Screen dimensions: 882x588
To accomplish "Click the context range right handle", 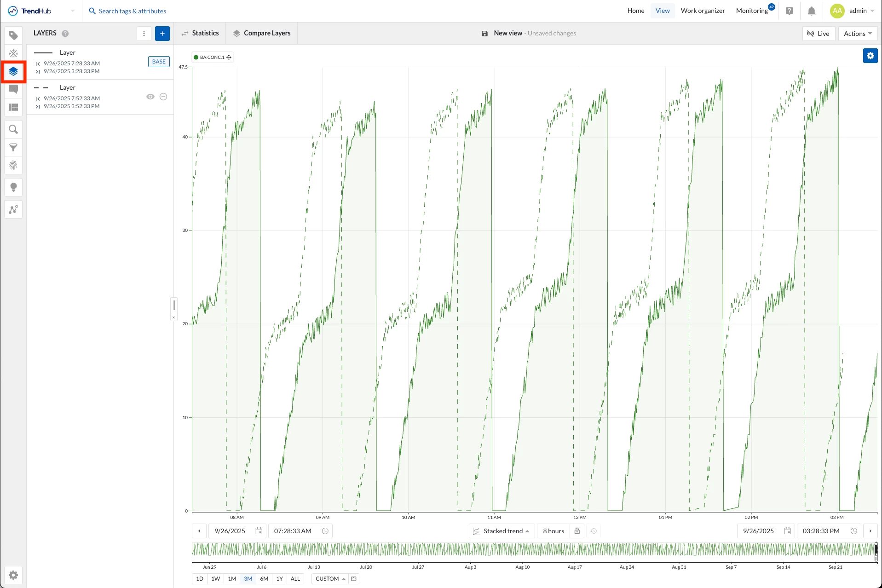I will [x=876, y=551].
